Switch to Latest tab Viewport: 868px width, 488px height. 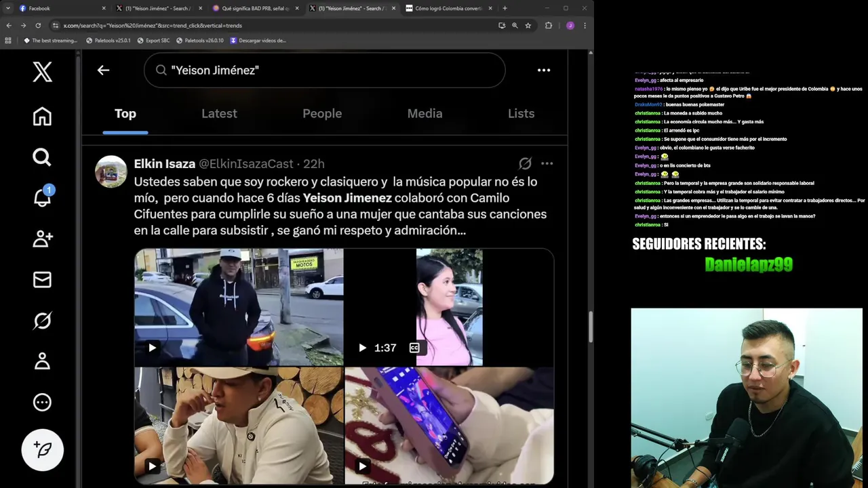pos(219,114)
